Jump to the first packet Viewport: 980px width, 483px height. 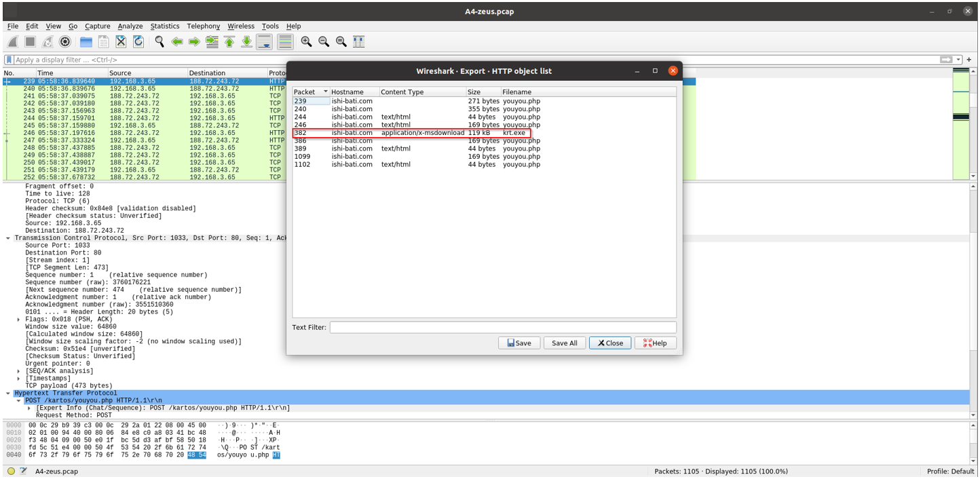click(229, 42)
